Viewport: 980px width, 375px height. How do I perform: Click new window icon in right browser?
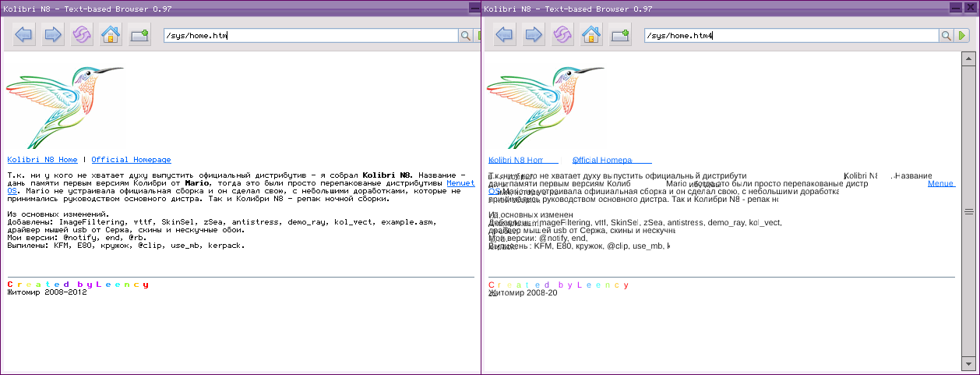(x=621, y=35)
